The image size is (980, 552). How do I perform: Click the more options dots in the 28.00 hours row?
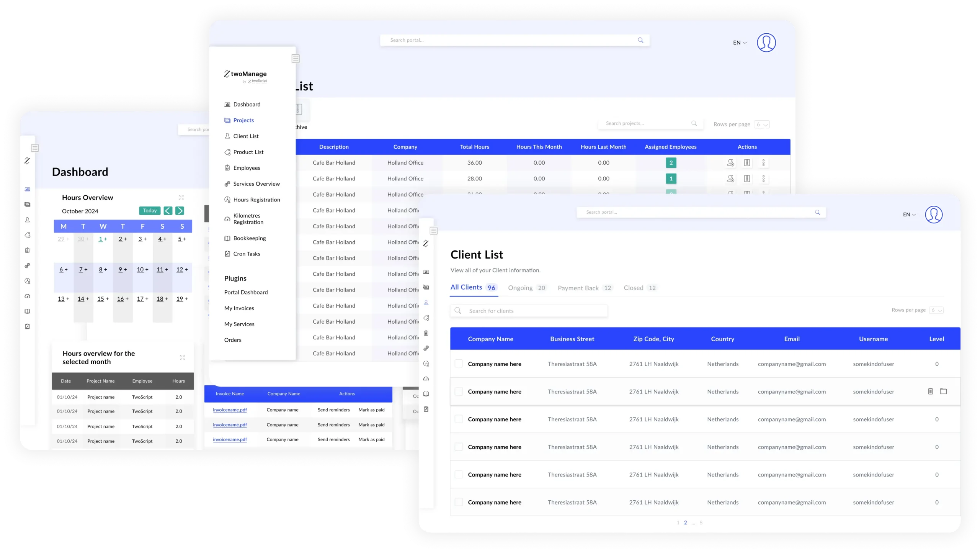point(763,179)
